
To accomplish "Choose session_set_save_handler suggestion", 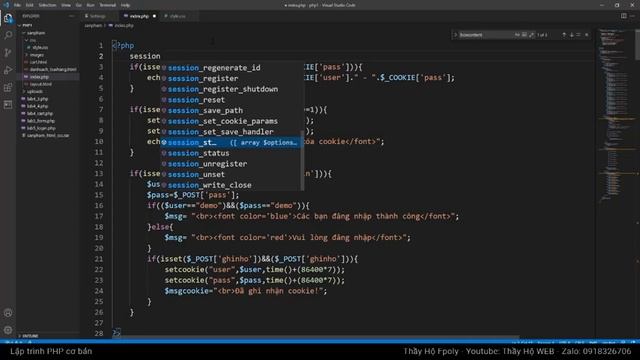I will (x=231, y=131).
